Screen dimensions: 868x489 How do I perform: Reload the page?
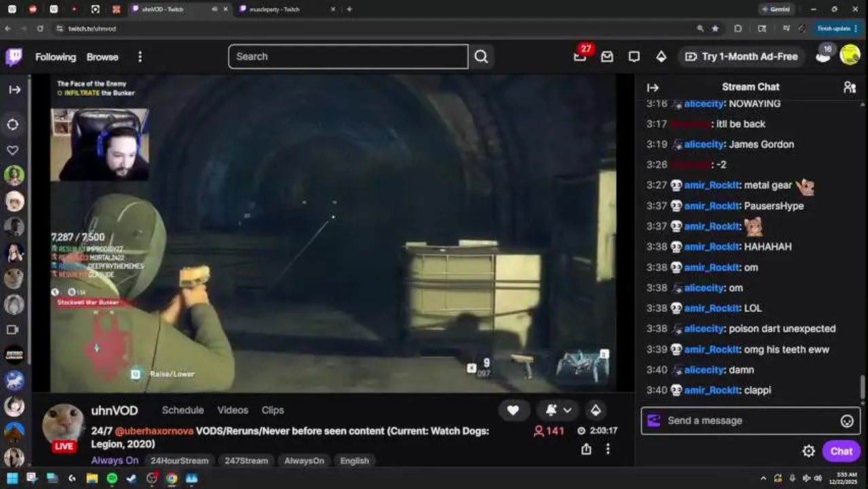point(40,29)
